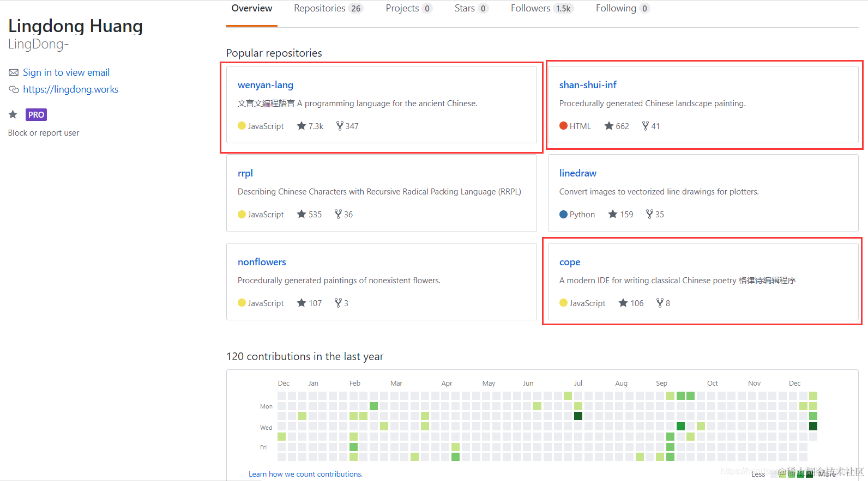The image size is (868, 481).
Task: Click the fork icon showing 347 forks
Action: (340, 126)
